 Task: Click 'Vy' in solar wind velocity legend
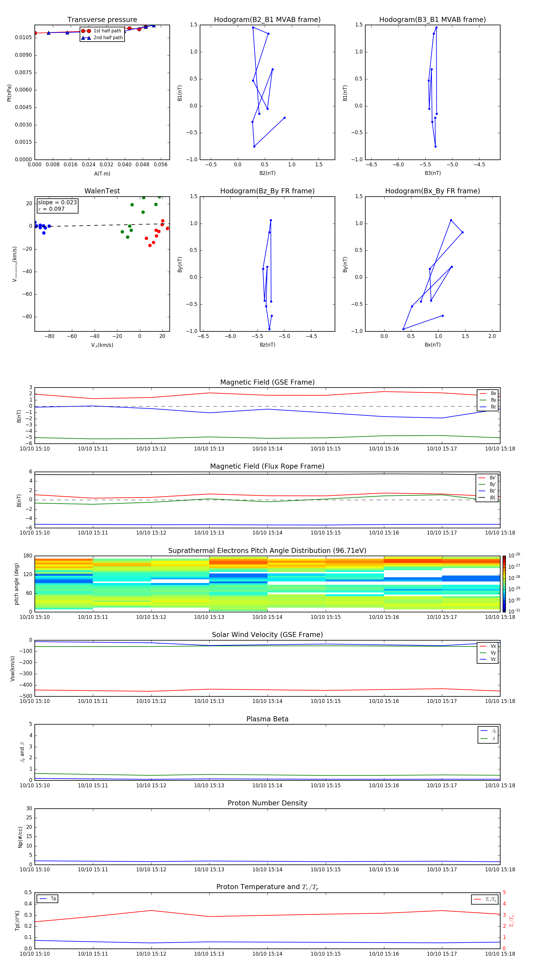(x=493, y=653)
